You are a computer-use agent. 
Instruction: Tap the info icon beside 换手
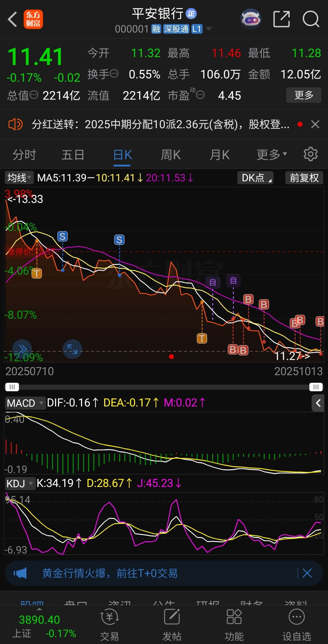[x=114, y=73]
